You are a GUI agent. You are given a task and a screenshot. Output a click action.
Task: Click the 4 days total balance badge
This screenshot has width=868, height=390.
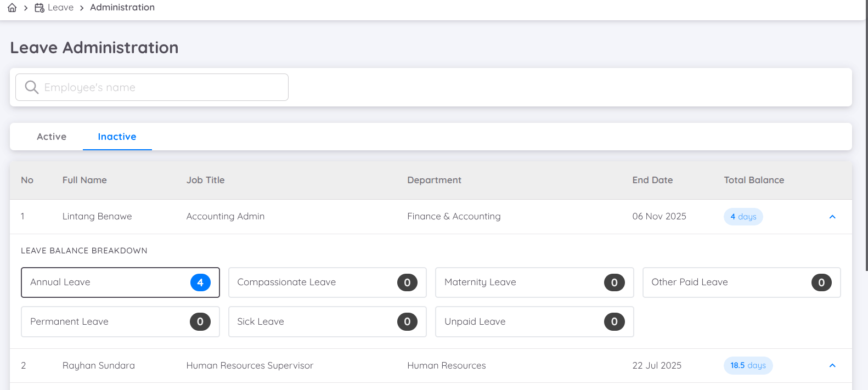[x=743, y=217]
